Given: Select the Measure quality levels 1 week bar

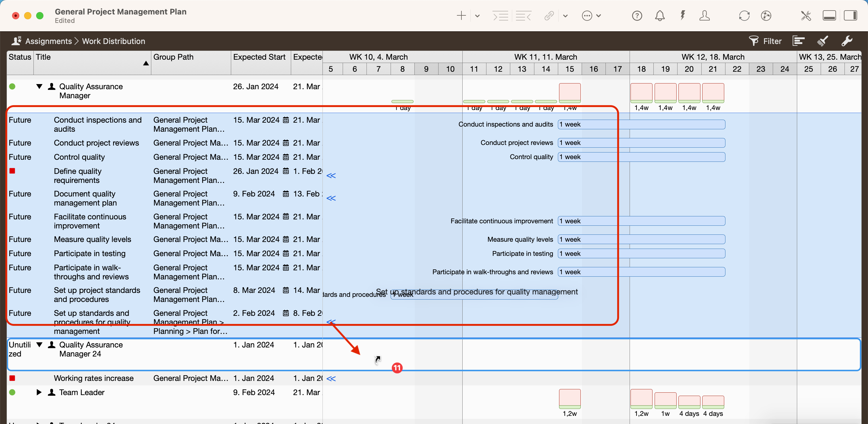Looking at the screenshot, I should tap(642, 239).
